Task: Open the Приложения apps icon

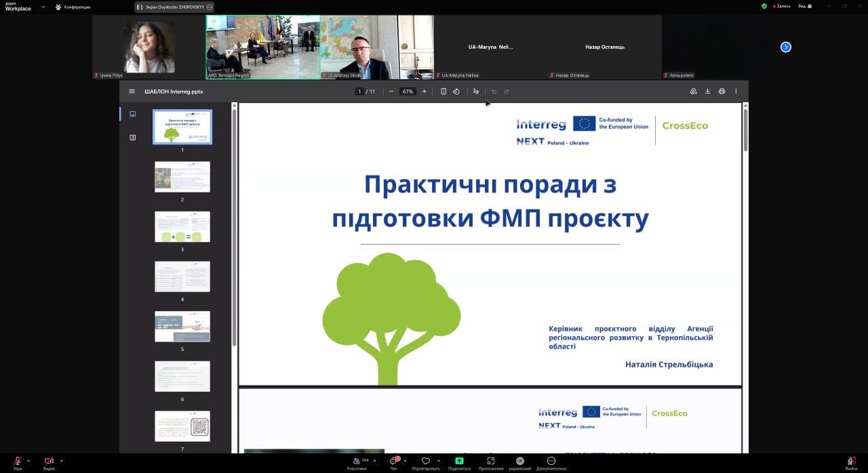Action: click(491, 462)
